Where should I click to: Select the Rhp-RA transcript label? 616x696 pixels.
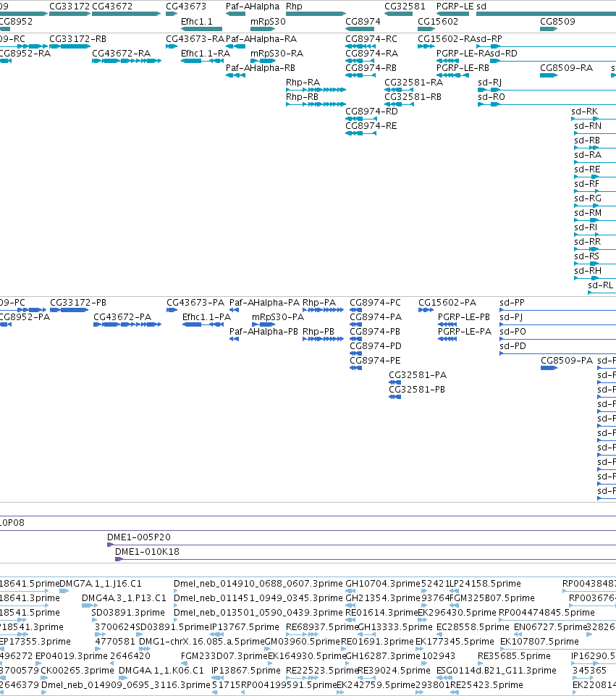[303, 83]
